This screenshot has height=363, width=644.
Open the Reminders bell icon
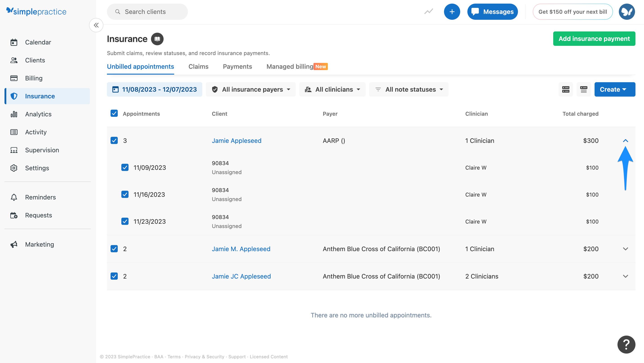(14, 197)
